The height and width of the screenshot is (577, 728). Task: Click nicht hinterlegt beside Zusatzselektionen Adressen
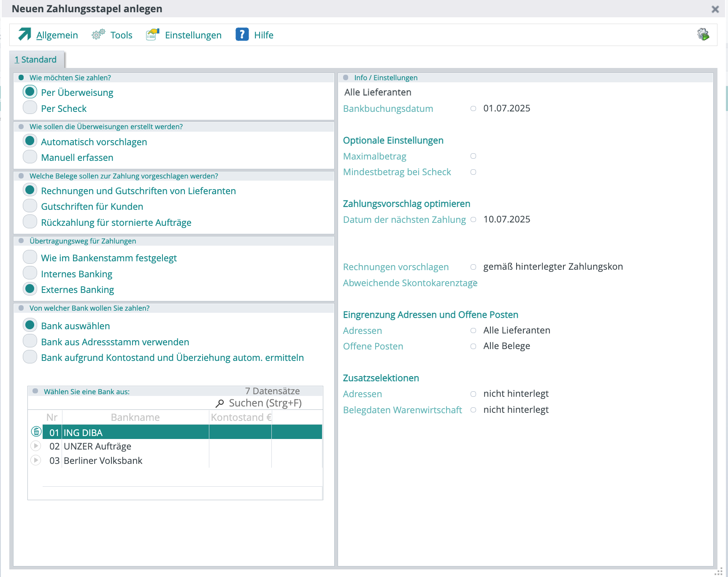pos(516,394)
